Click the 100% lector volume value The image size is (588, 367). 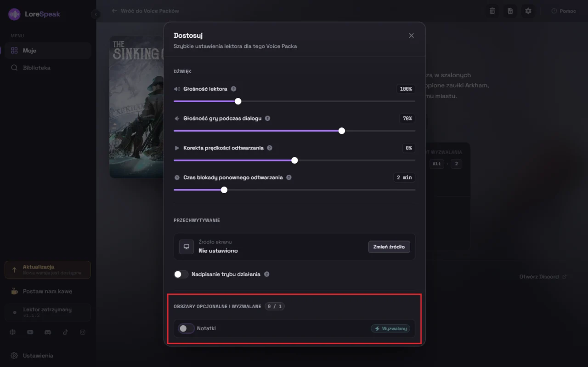[x=406, y=89]
